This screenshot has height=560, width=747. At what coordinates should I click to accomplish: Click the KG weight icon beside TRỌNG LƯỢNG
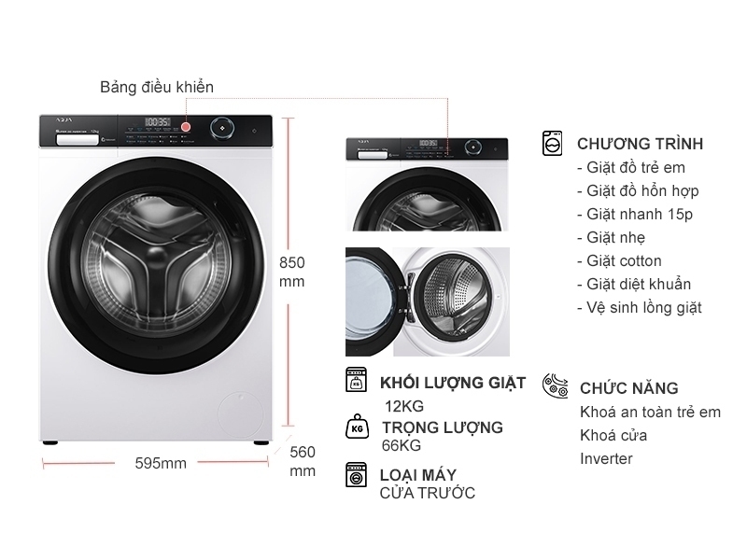click(358, 427)
